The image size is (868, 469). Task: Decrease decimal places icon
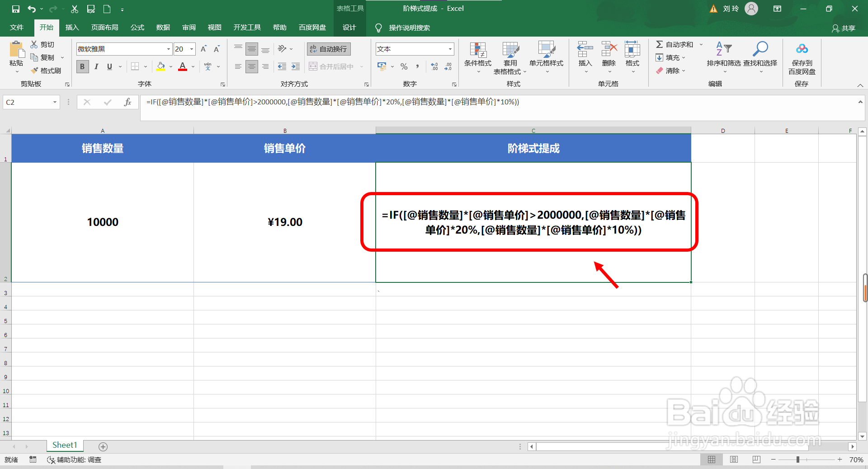[x=448, y=66]
